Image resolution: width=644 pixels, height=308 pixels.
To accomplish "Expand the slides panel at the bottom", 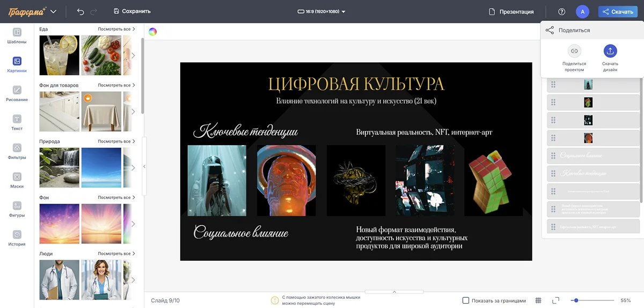I will [394, 292].
